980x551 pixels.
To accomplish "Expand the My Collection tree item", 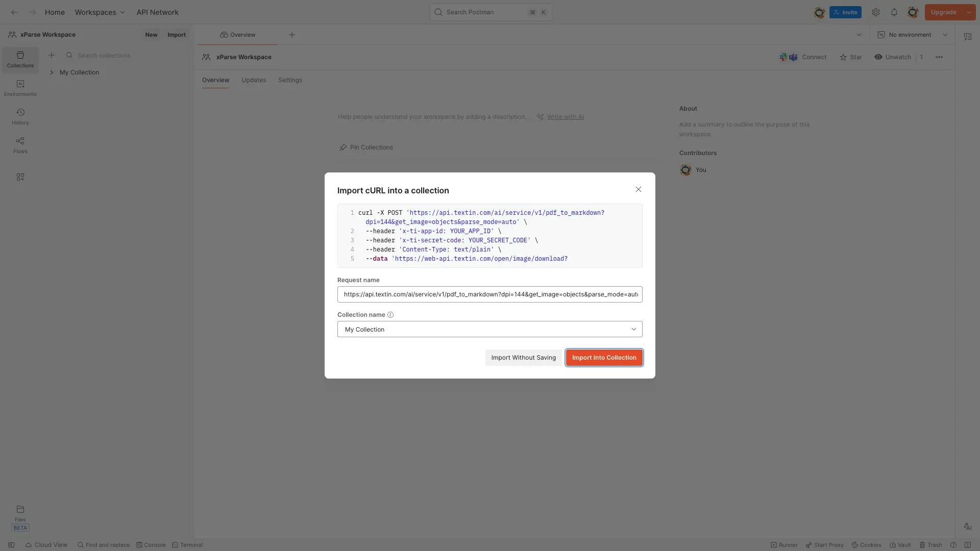I will [52, 72].
